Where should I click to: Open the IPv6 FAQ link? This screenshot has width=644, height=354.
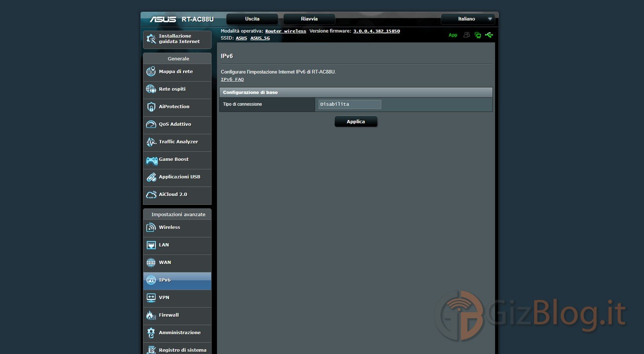tap(232, 80)
